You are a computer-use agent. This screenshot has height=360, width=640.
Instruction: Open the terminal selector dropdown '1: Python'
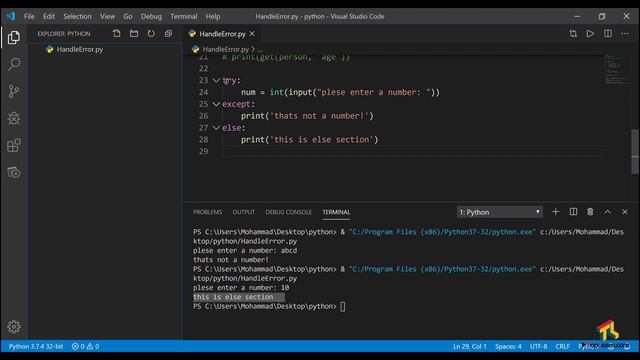click(500, 212)
